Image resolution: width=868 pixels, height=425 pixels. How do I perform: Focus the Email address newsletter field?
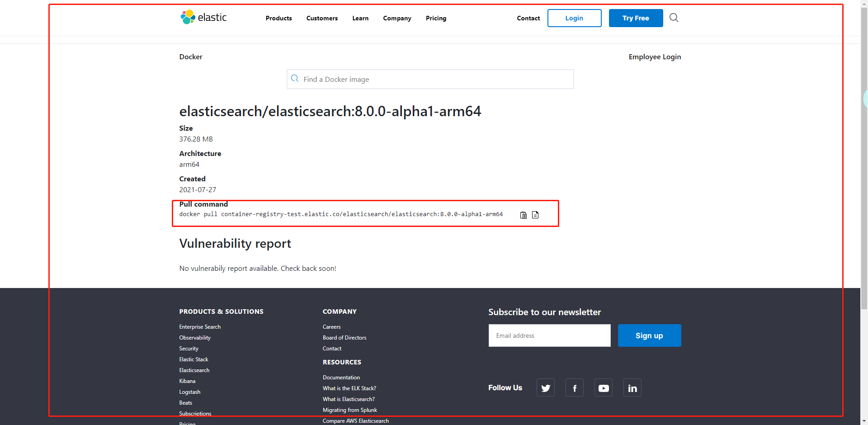tap(549, 335)
